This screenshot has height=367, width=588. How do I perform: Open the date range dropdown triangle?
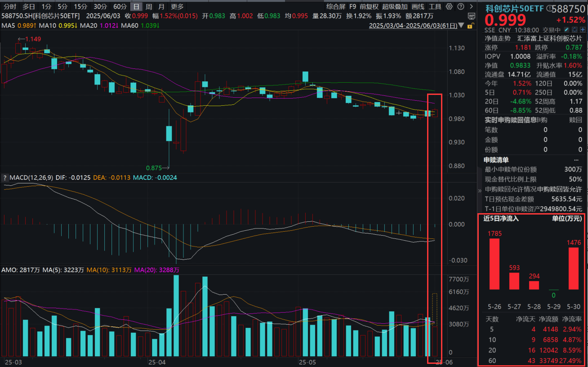pos(461,26)
